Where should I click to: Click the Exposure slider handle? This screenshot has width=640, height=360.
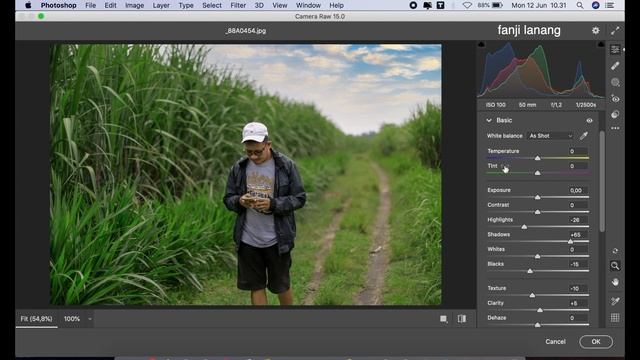(538, 197)
